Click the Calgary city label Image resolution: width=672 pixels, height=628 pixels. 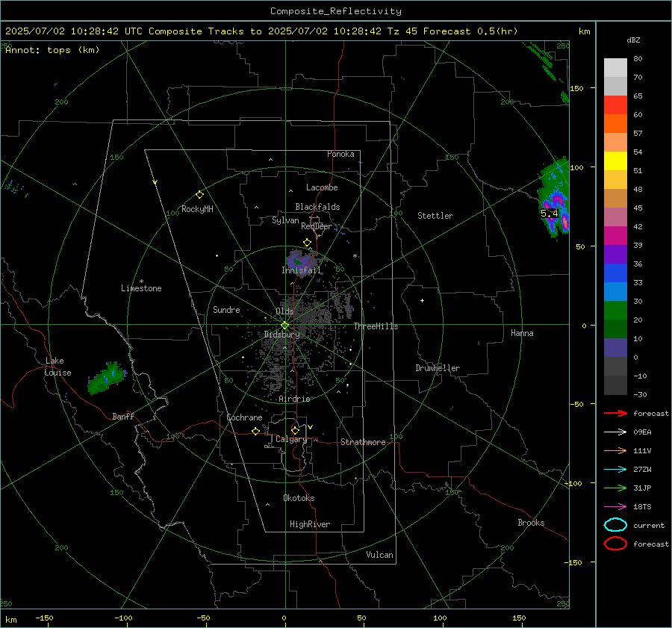[291, 439]
